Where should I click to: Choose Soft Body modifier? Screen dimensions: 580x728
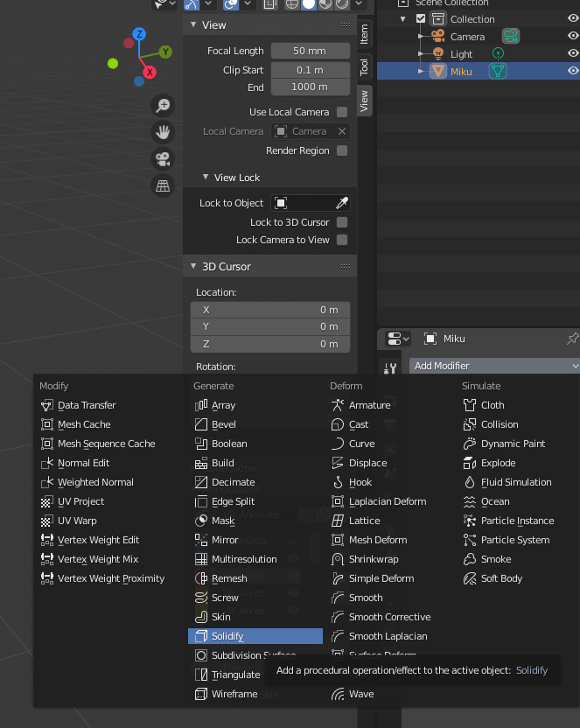point(517,578)
